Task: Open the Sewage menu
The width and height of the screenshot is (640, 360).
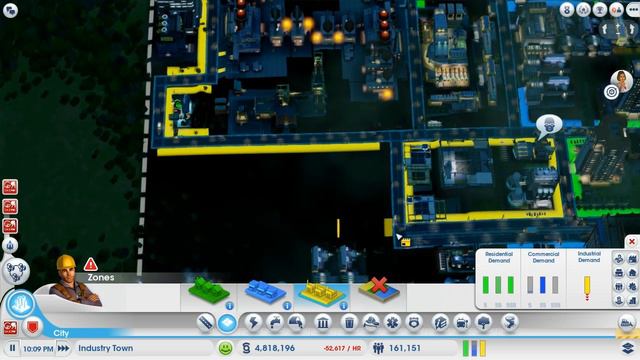Action: 296,323
